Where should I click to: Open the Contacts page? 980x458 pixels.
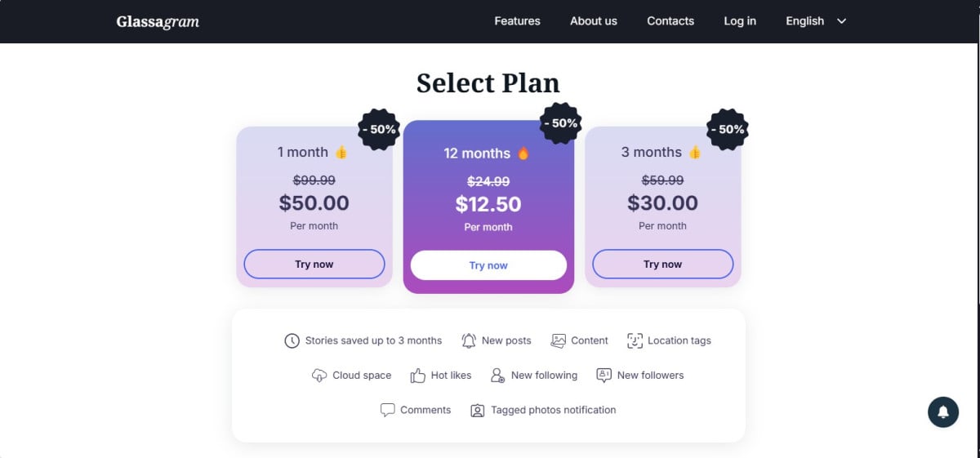click(670, 21)
